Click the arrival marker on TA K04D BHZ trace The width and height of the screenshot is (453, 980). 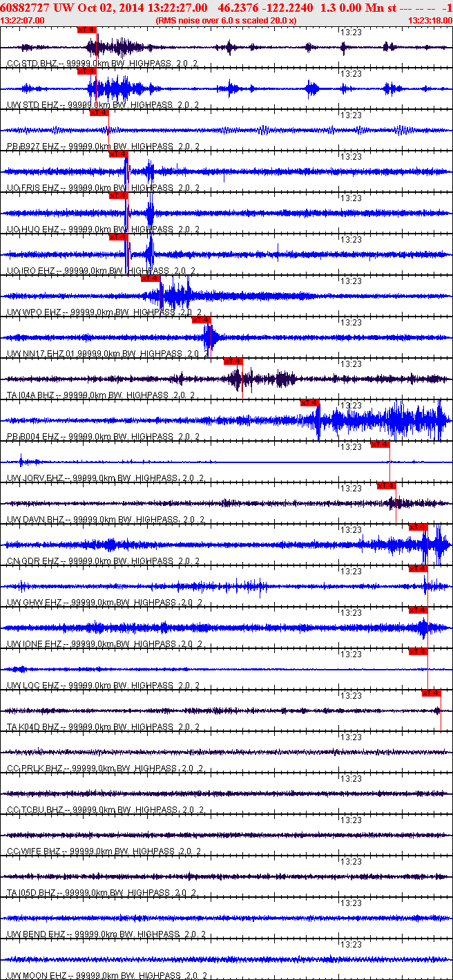click(x=432, y=693)
